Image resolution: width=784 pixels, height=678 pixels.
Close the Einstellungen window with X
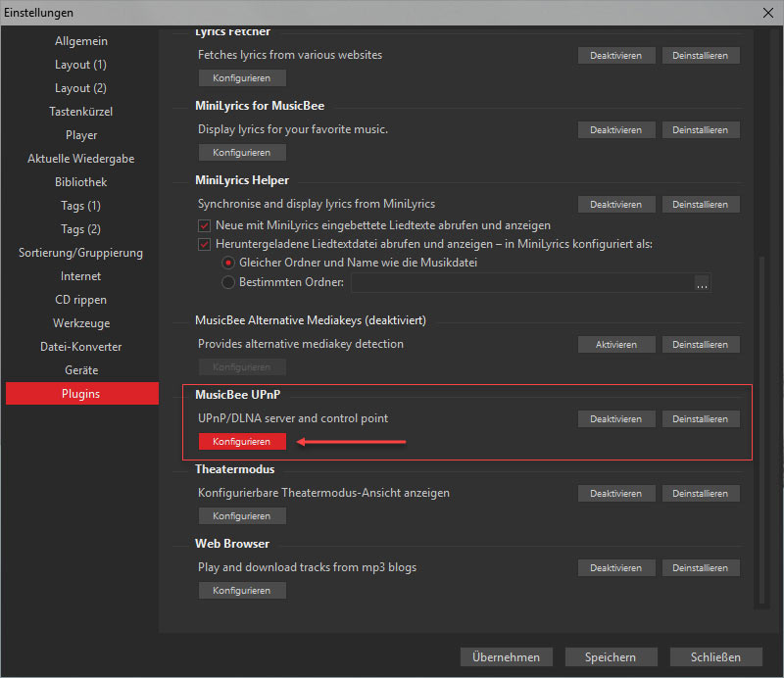click(768, 13)
